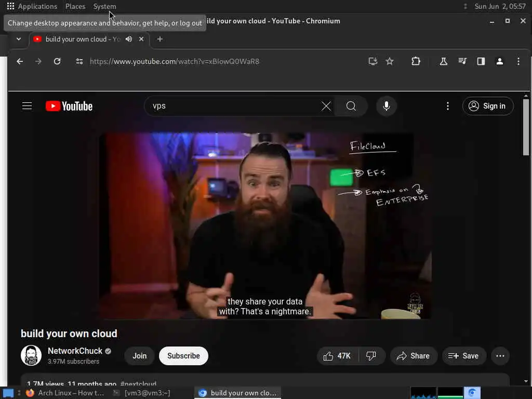Select build your own clo... taskbar item
The height and width of the screenshot is (399, 532).
coord(237,393)
